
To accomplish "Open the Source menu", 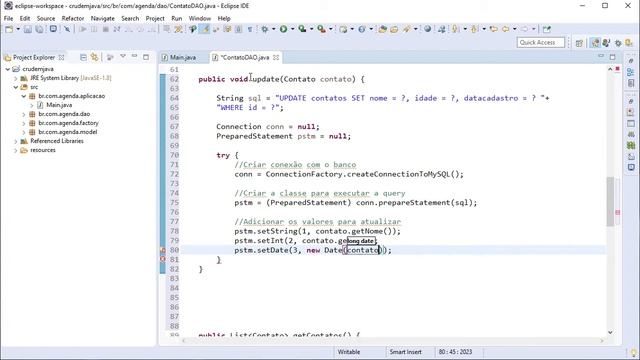I will pyautogui.click(x=46, y=18).
